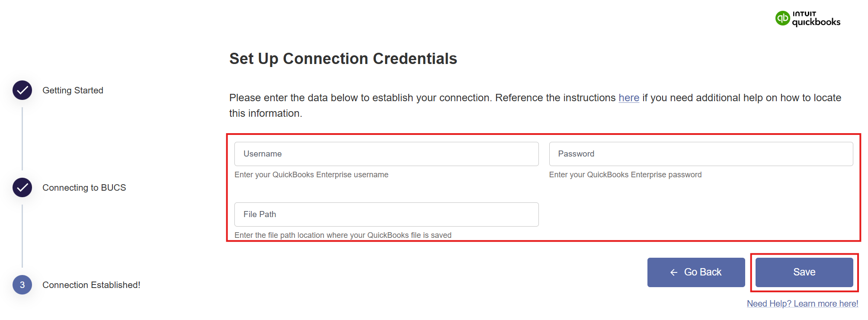Click the connector line between first steps
The width and height of the screenshot is (868, 320).
[22, 139]
